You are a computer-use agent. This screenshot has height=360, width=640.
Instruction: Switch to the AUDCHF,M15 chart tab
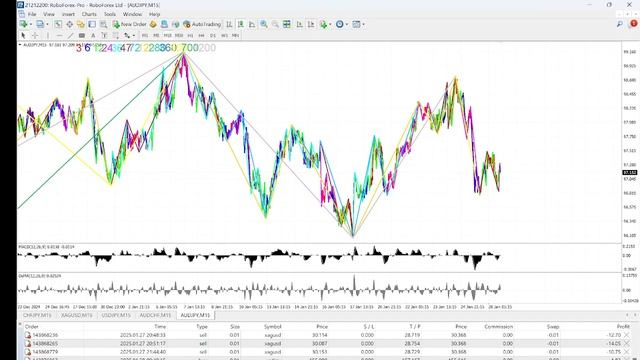[x=155, y=315]
